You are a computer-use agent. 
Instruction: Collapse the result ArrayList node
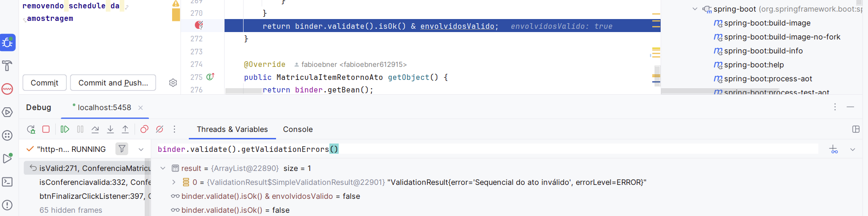(163, 168)
